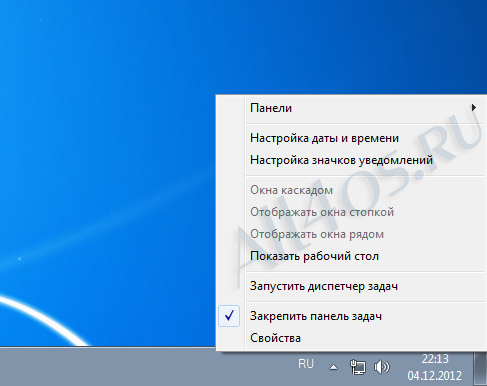Image resolution: width=487 pixels, height=386 pixels.
Task: Open the network connection tray icon
Action: point(358,367)
